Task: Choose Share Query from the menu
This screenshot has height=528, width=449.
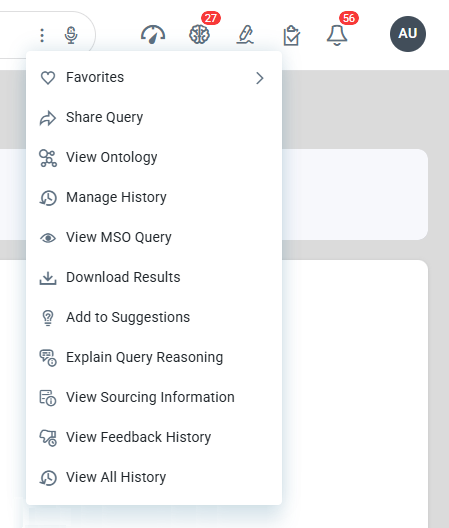Action: [x=154, y=118]
